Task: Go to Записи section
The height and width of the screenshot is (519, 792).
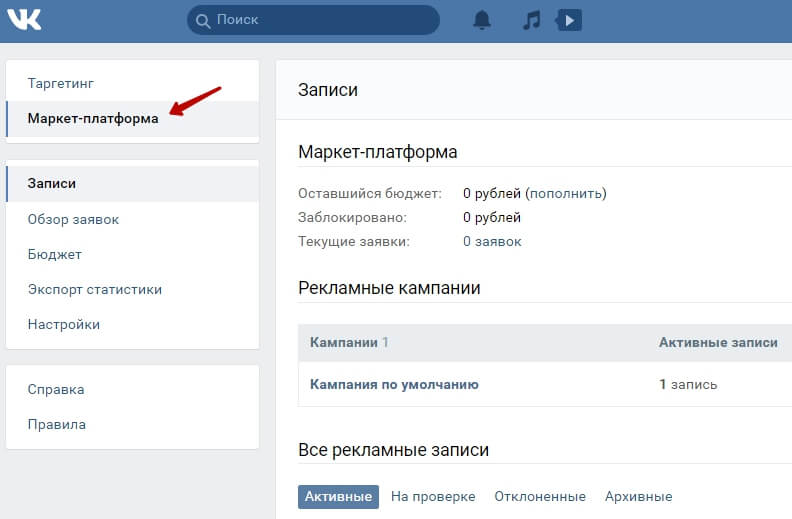Action: (x=52, y=184)
